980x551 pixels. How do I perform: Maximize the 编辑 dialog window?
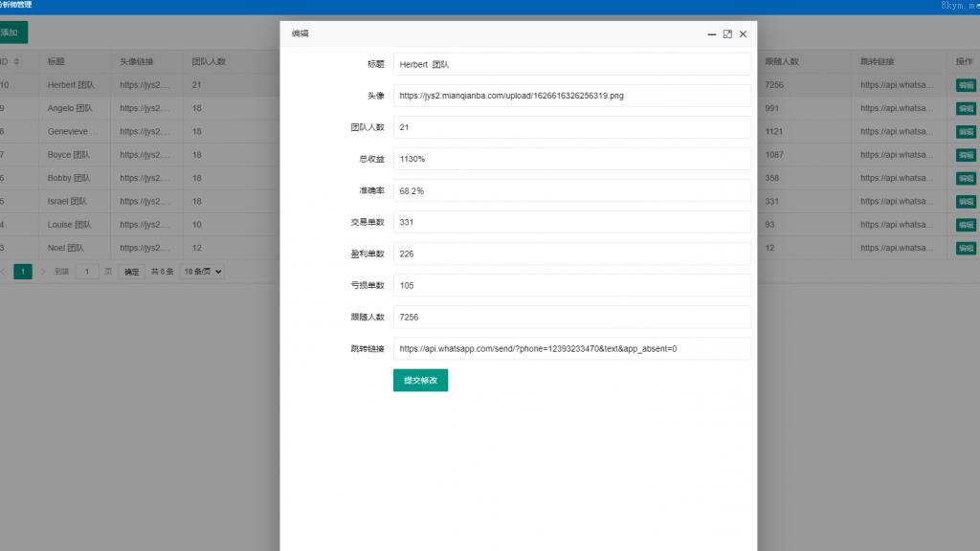pyautogui.click(x=727, y=33)
